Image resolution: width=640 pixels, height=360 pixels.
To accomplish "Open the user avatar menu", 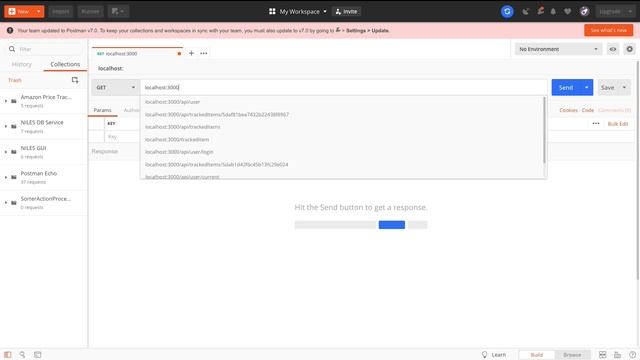I will click(584, 11).
